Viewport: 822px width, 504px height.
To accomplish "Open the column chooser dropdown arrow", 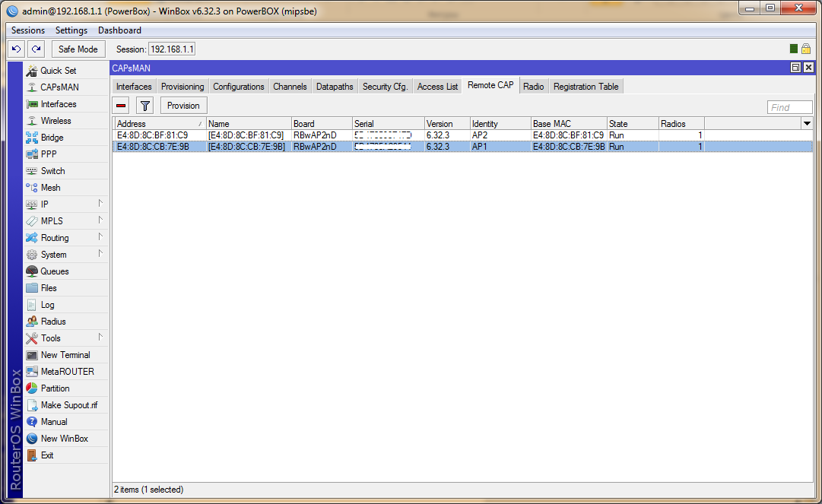I will coord(806,123).
